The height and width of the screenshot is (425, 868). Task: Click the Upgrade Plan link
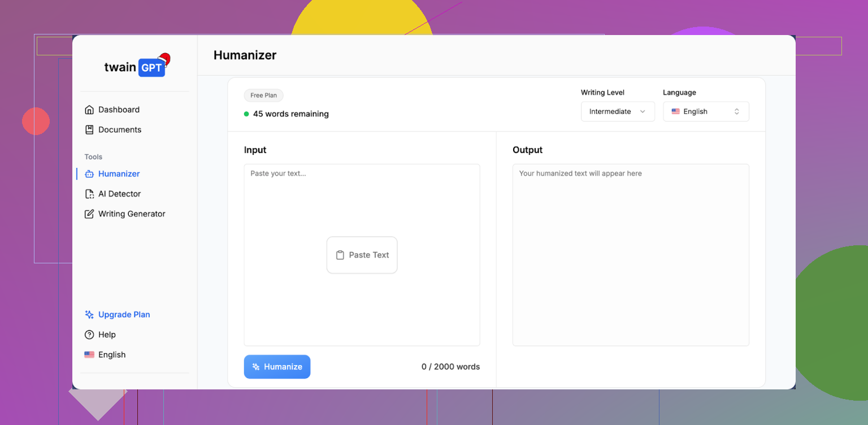click(x=124, y=315)
